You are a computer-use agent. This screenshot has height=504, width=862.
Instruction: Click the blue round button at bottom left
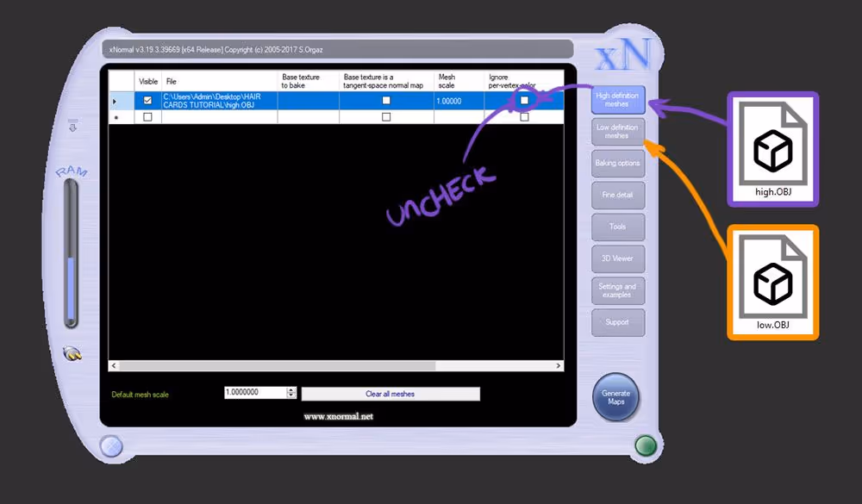111,446
